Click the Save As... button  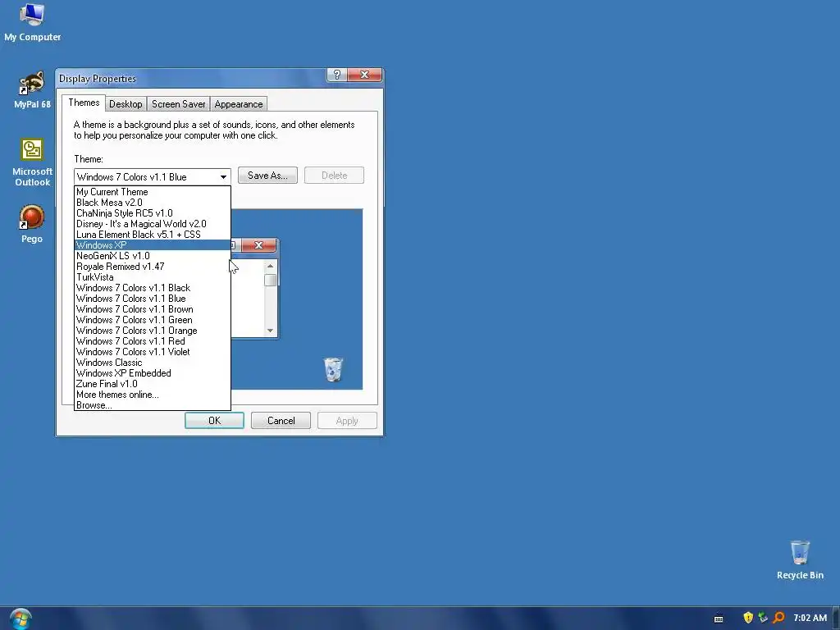pyautogui.click(x=267, y=176)
